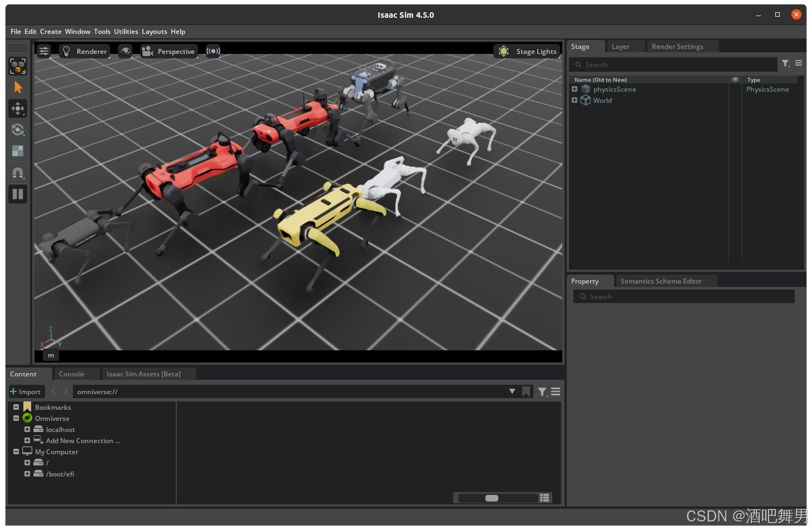Open the File menu
Viewport: 812px width, 531px height.
(16, 32)
